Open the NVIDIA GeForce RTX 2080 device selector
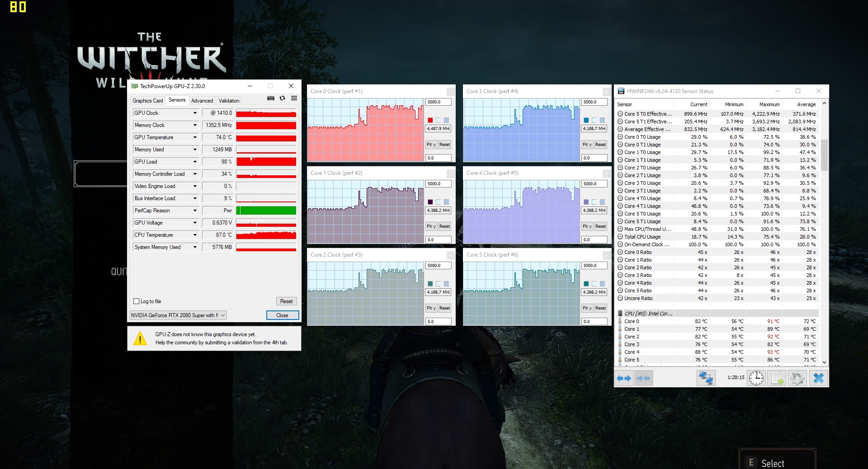Image resolution: width=868 pixels, height=469 pixels. coord(178,315)
